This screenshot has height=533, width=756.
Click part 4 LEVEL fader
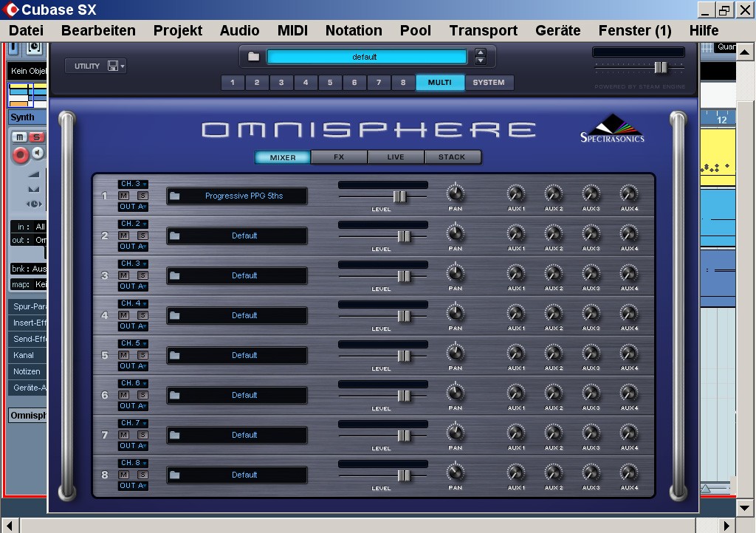point(404,316)
